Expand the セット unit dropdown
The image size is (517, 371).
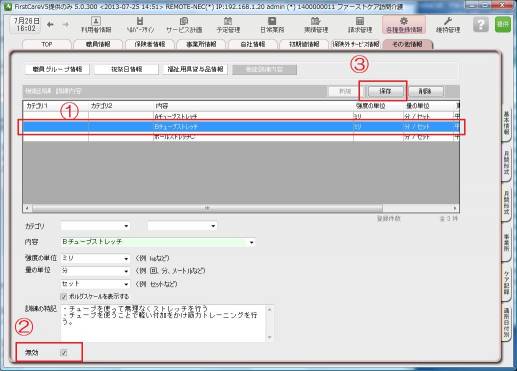(126, 284)
